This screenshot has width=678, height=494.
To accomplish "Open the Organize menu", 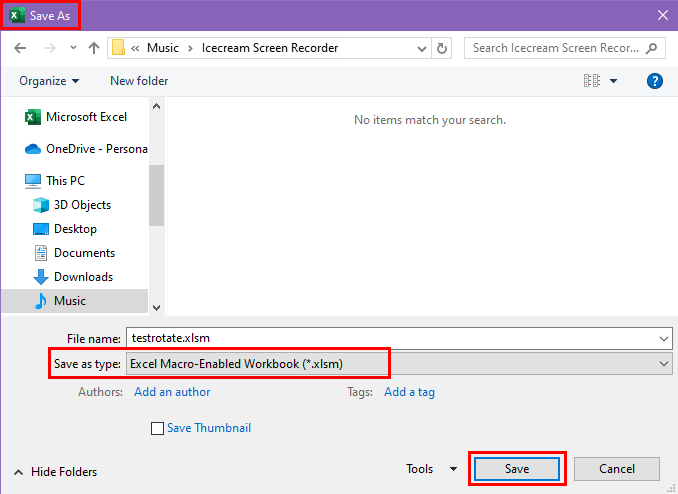I will [x=49, y=81].
